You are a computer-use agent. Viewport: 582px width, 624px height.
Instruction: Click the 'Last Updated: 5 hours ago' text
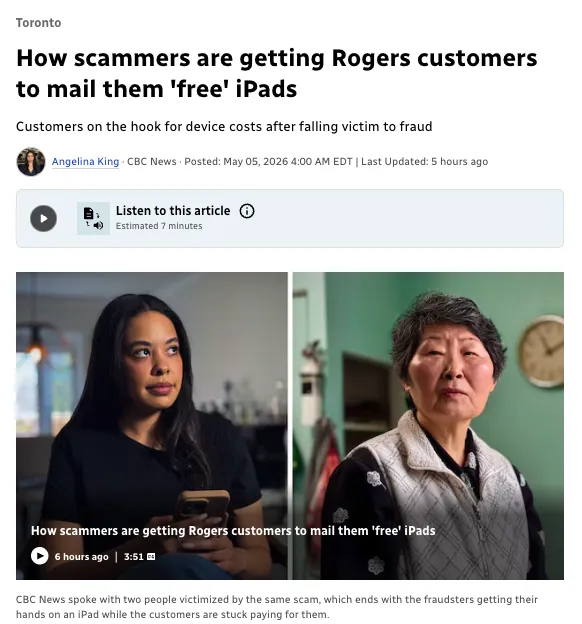pyautogui.click(x=424, y=162)
